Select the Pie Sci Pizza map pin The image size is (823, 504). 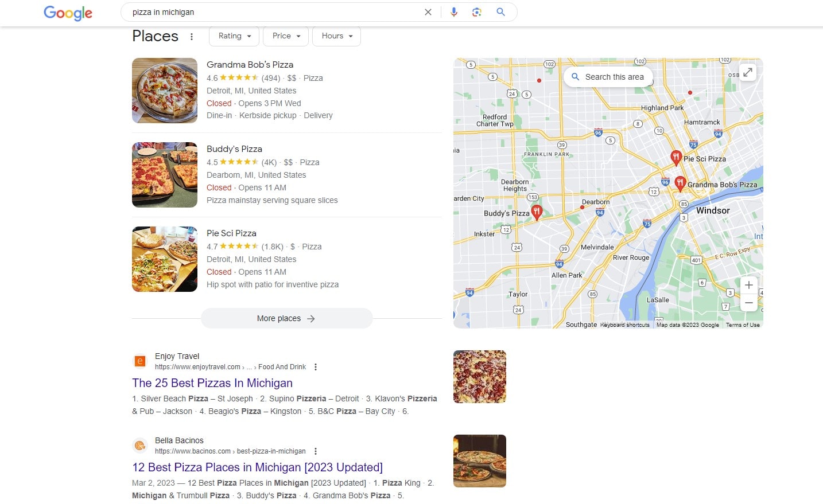click(x=677, y=157)
